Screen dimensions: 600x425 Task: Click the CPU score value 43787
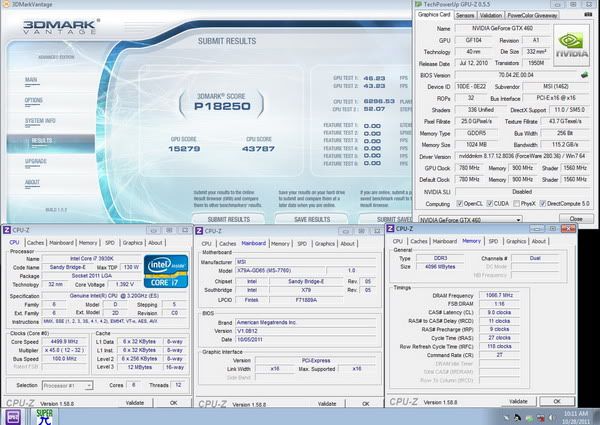(x=258, y=149)
